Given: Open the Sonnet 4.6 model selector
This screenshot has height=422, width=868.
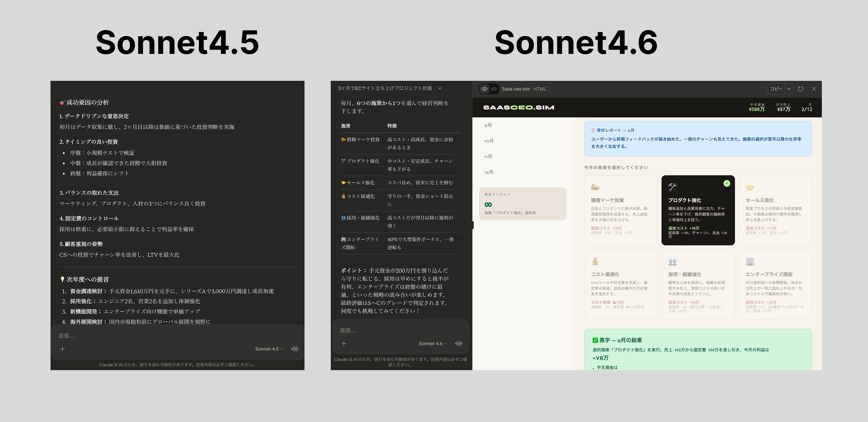Looking at the screenshot, I should (432, 344).
